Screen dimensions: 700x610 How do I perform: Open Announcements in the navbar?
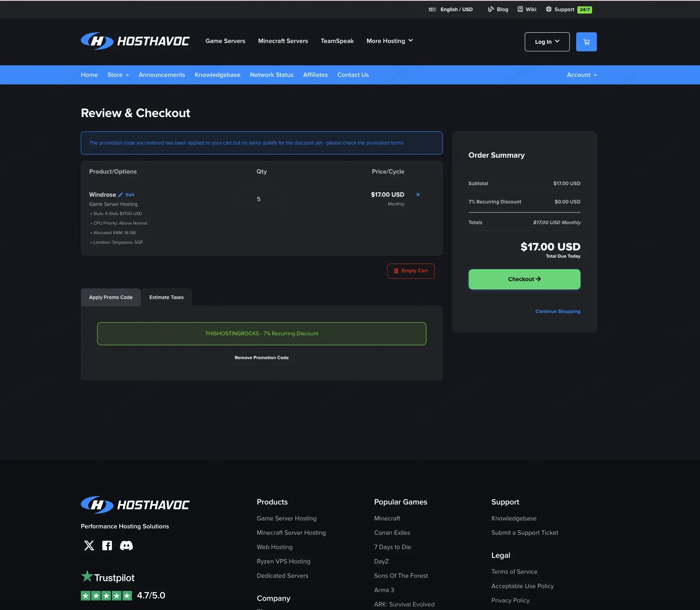[x=162, y=75]
